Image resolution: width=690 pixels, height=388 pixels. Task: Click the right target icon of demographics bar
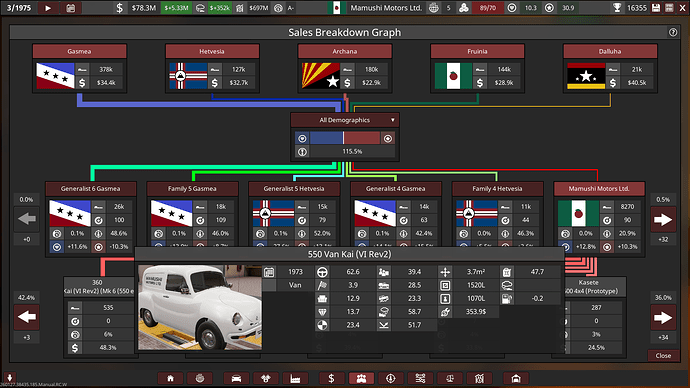point(388,139)
